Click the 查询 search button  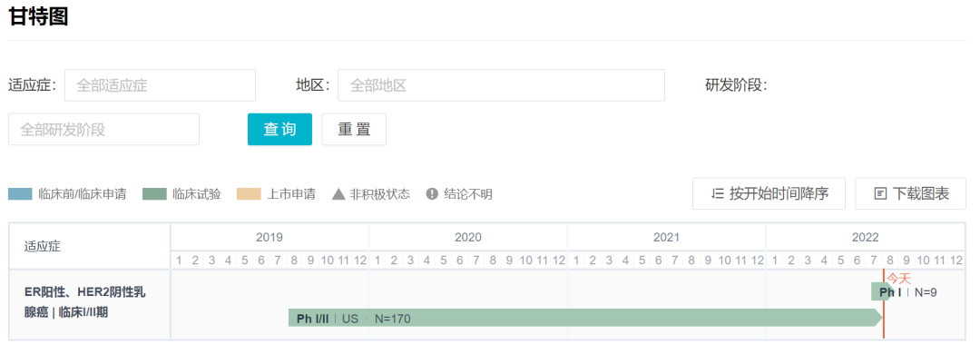point(279,130)
